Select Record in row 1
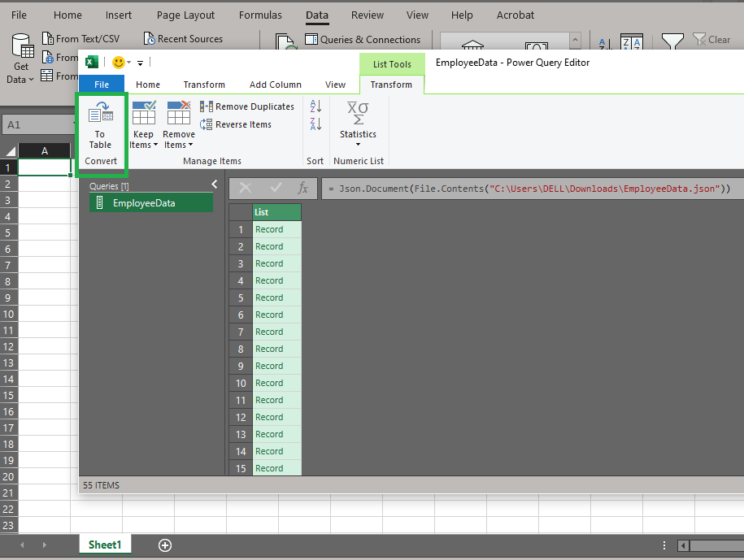 click(x=276, y=229)
